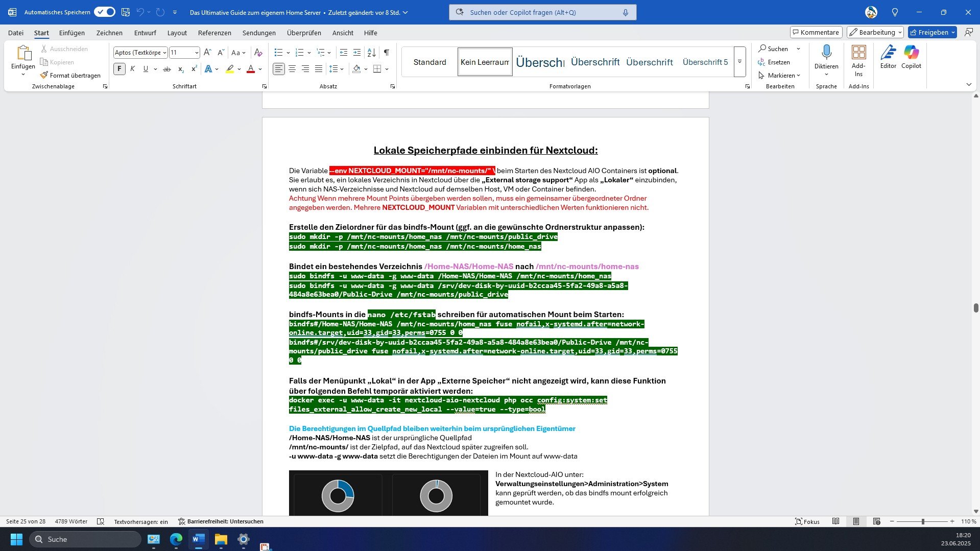This screenshot has width=980, height=551.
Task: Toggle subscript formatting
Action: (x=180, y=68)
